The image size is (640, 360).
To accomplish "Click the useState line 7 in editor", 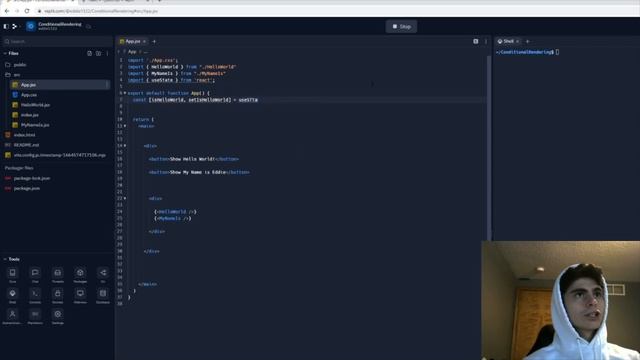I will (195, 100).
